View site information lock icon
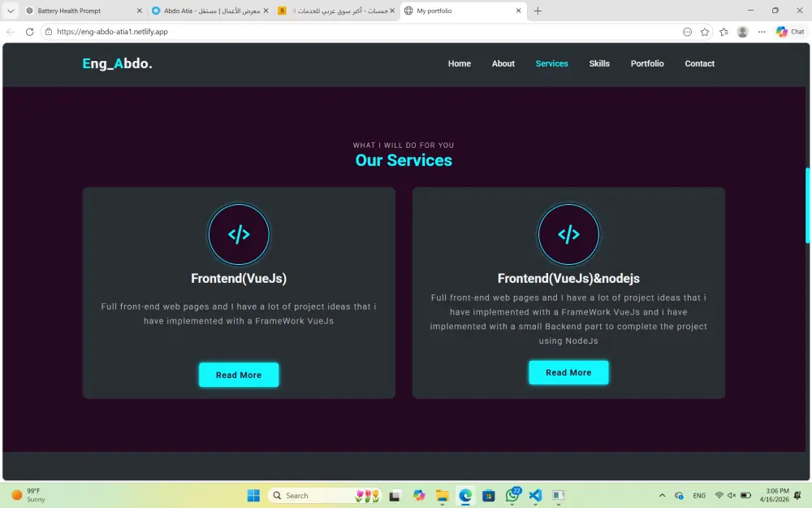Screen dimensions: 812x508 49,32
